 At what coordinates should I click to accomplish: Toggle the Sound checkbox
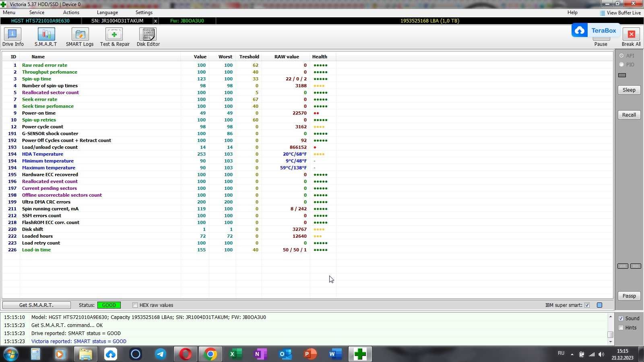click(x=621, y=319)
